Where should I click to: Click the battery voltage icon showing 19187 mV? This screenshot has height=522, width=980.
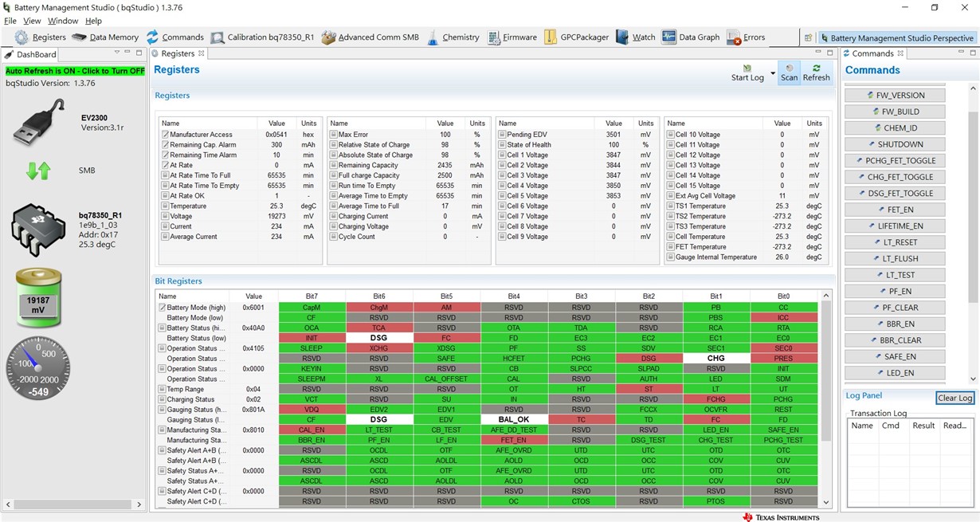click(38, 298)
